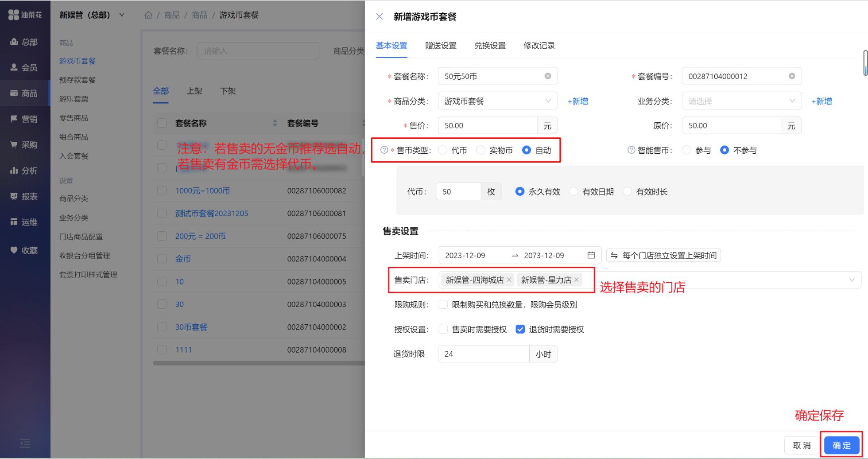The image size is (868, 459).
Task: Click +新增 beside 商品分类
Action: (x=578, y=101)
